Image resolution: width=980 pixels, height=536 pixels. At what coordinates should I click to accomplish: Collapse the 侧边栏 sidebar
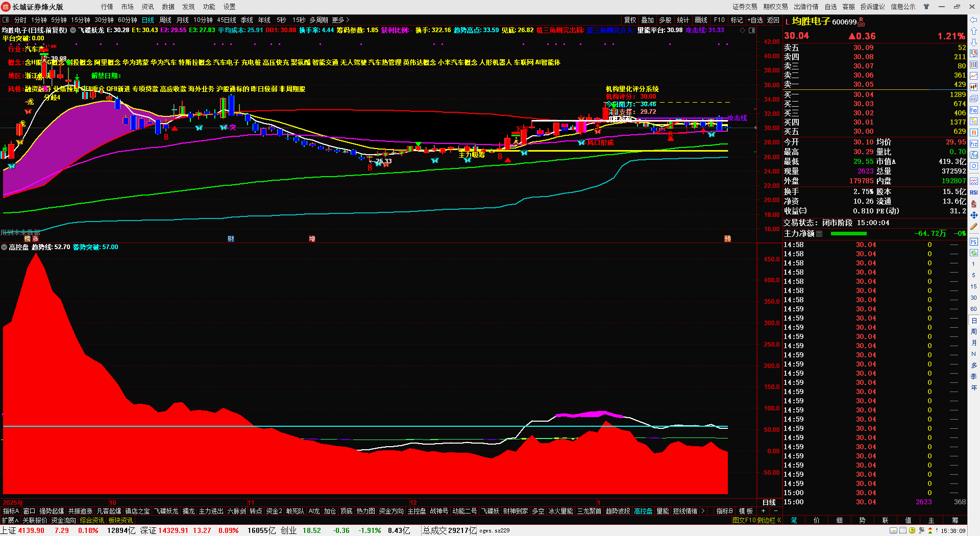pyautogui.click(x=770, y=520)
